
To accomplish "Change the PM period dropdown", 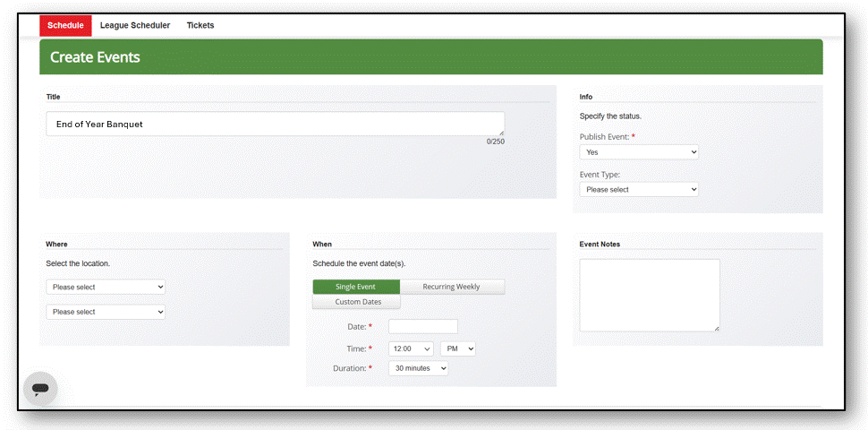I will [x=458, y=348].
